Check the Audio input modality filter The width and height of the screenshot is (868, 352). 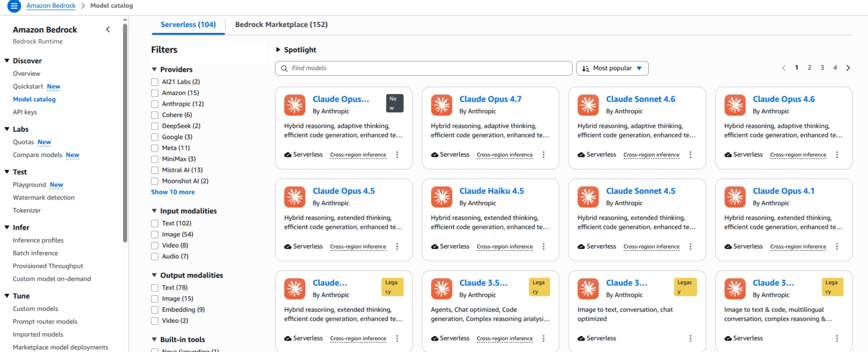155,256
